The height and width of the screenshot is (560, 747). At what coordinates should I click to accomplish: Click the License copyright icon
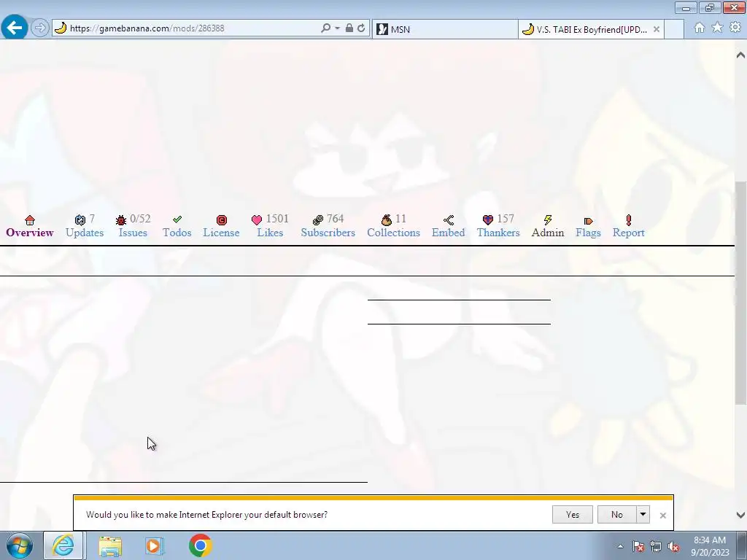222,220
